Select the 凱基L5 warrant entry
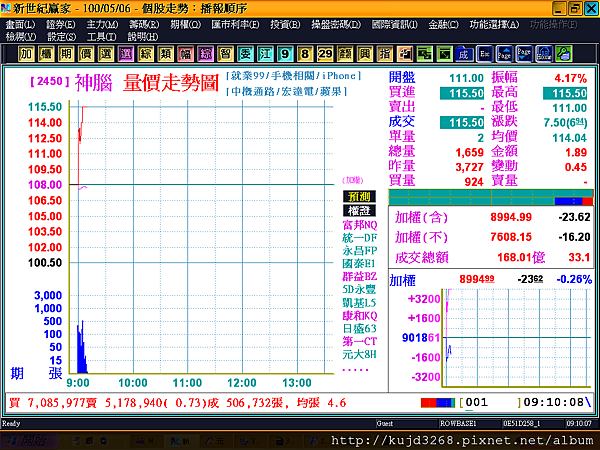The image size is (600, 450). click(359, 303)
